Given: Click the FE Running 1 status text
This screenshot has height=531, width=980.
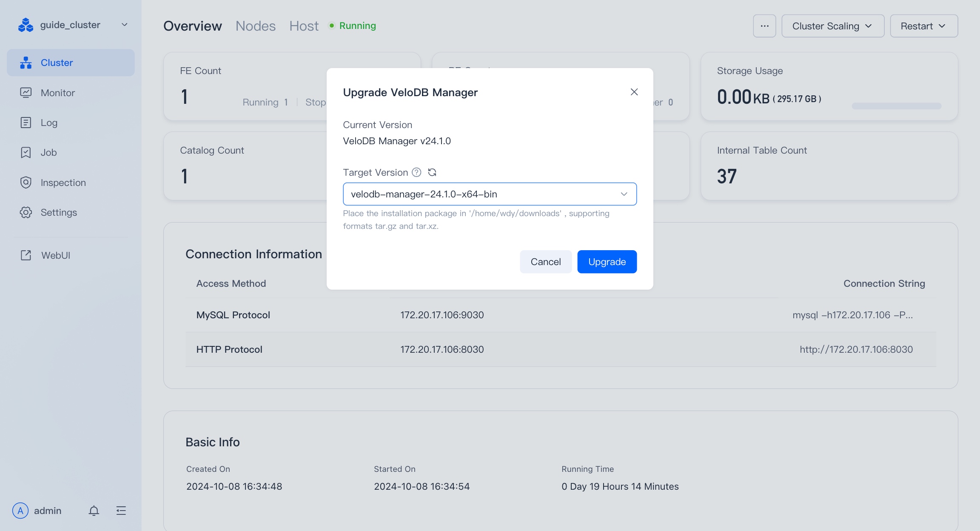Looking at the screenshot, I should (265, 102).
